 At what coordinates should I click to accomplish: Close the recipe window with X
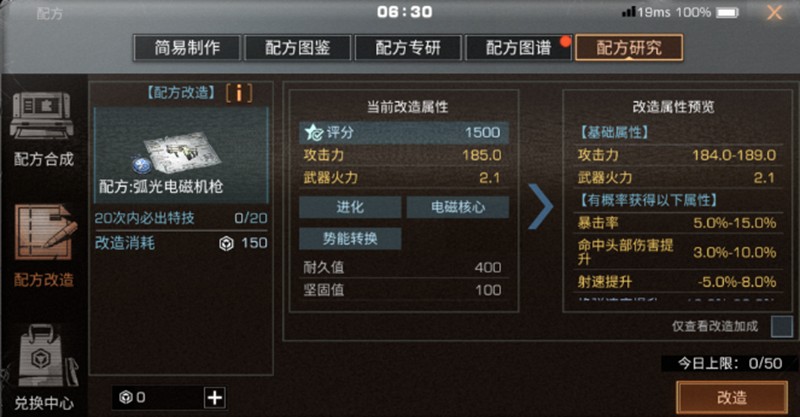click(774, 12)
